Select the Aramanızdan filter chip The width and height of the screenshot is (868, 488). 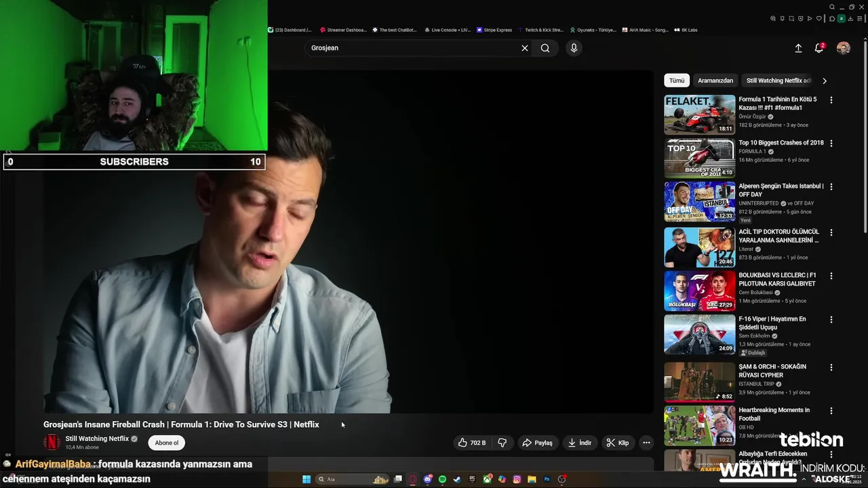coord(715,81)
